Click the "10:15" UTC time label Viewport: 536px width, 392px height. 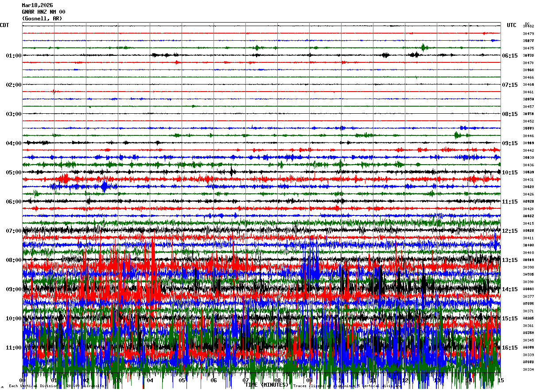(x=510, y=173)
